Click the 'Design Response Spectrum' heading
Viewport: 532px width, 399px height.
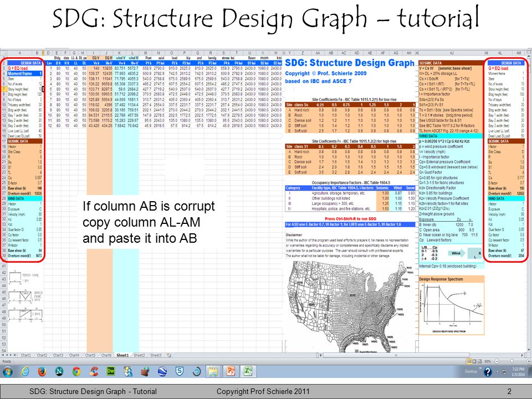pyautogui.click(x=441, y=279)
